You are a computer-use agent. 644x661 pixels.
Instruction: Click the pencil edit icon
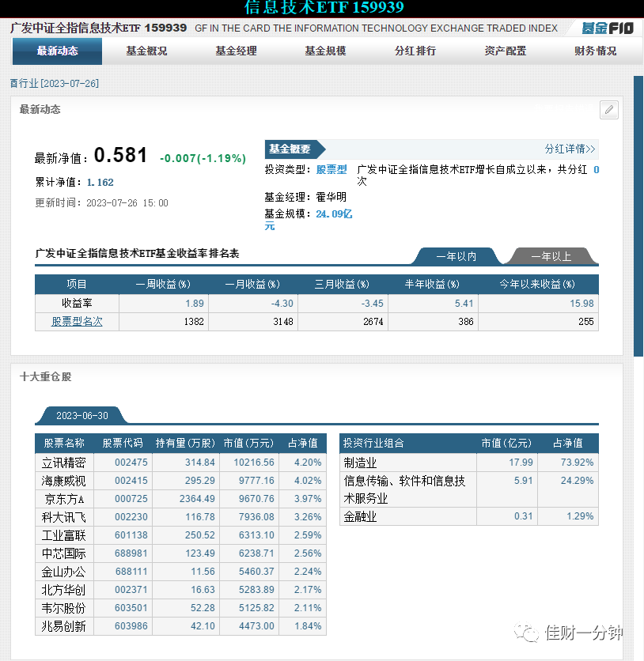pos(609,110)
